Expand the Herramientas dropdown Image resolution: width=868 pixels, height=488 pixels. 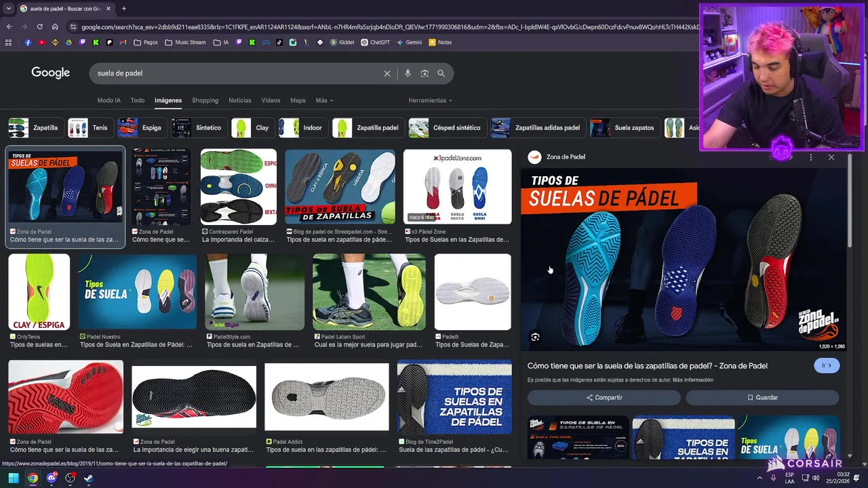pos(430,100)
